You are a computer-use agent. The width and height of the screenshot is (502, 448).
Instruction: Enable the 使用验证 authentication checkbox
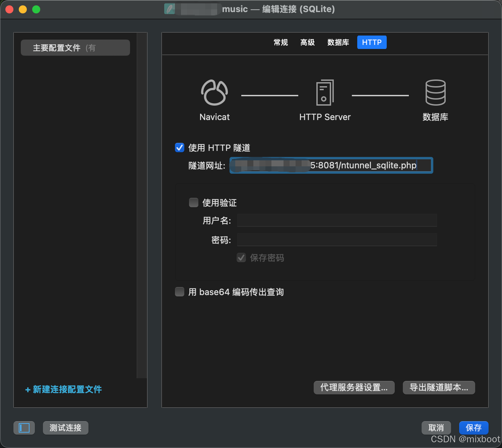tap(194, 203)
